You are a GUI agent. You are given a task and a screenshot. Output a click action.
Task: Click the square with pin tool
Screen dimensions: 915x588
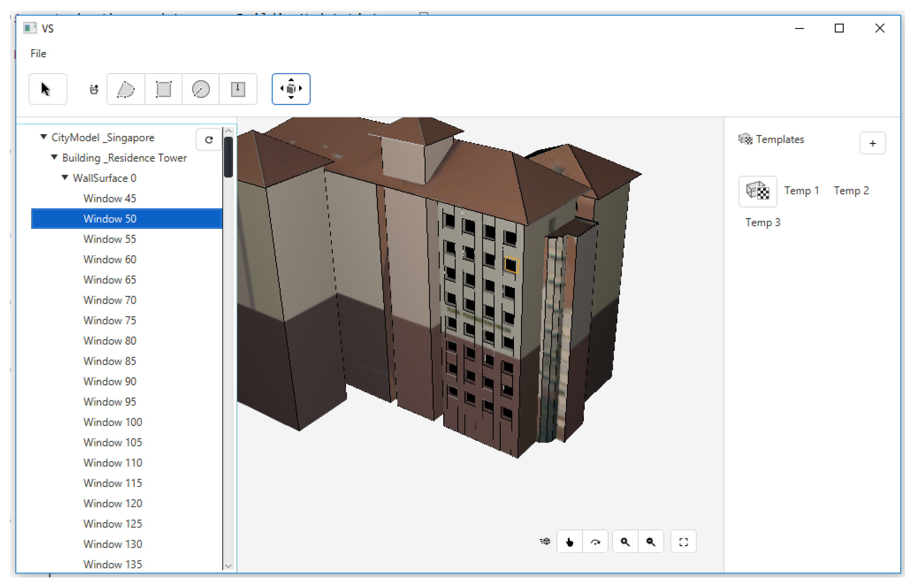[238, 89]
